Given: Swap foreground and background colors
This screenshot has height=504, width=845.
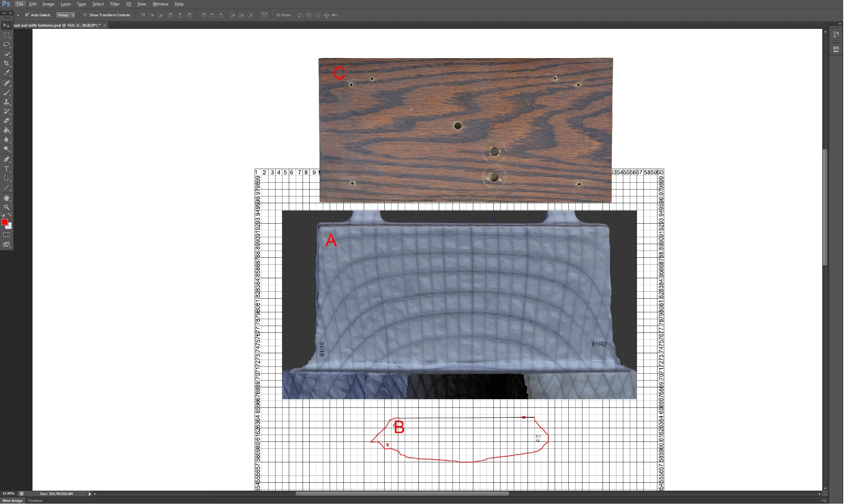Looking at the screenshot, I should (x=10, y=215).
